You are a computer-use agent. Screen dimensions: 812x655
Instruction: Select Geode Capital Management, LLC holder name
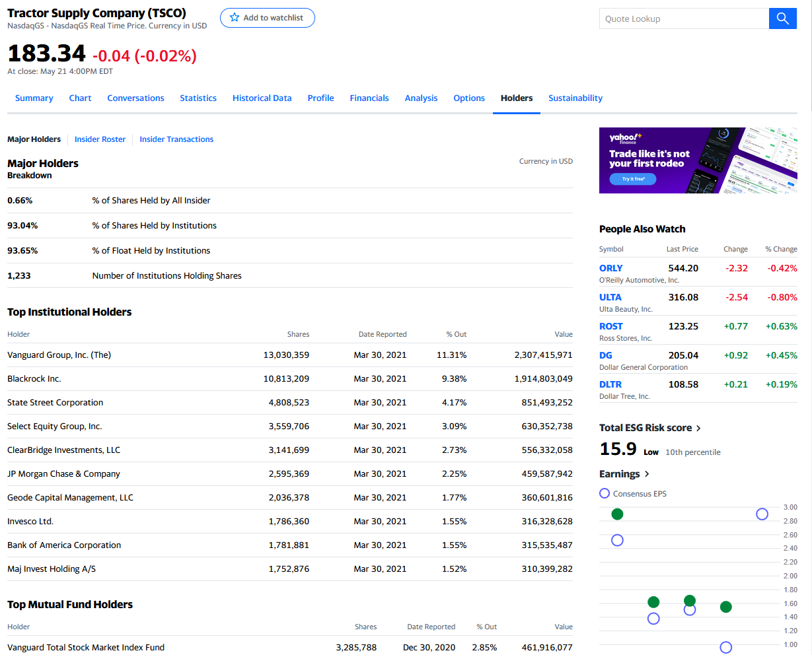(x=71, y=497)
